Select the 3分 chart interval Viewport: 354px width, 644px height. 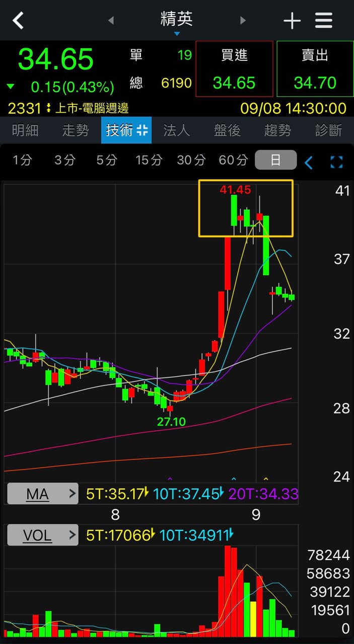[64, 160]
